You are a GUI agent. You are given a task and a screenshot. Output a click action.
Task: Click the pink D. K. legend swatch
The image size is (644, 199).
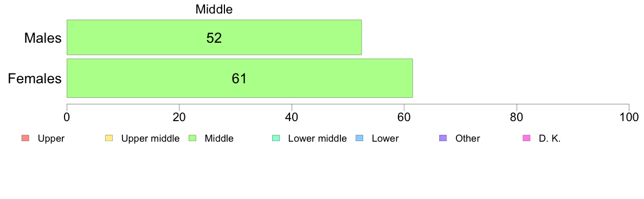coord(526,138)
